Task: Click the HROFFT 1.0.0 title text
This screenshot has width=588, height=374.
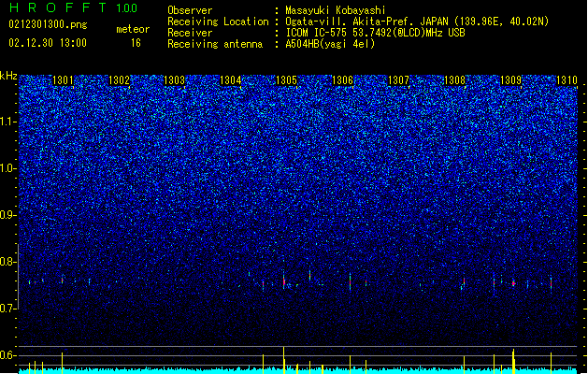Action: point(74,7)
